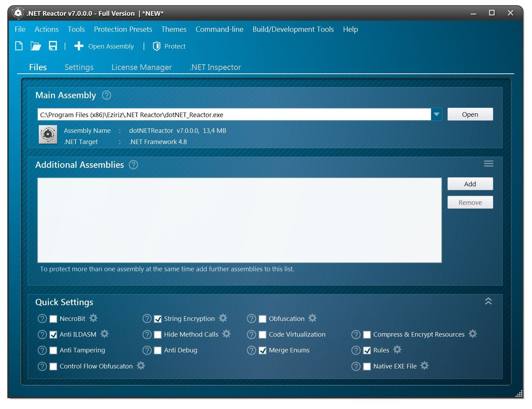532x409 pixels.
Task: Open Hide Method Calls settings gear
Action: pyautogui.click(x=226, y=334)
